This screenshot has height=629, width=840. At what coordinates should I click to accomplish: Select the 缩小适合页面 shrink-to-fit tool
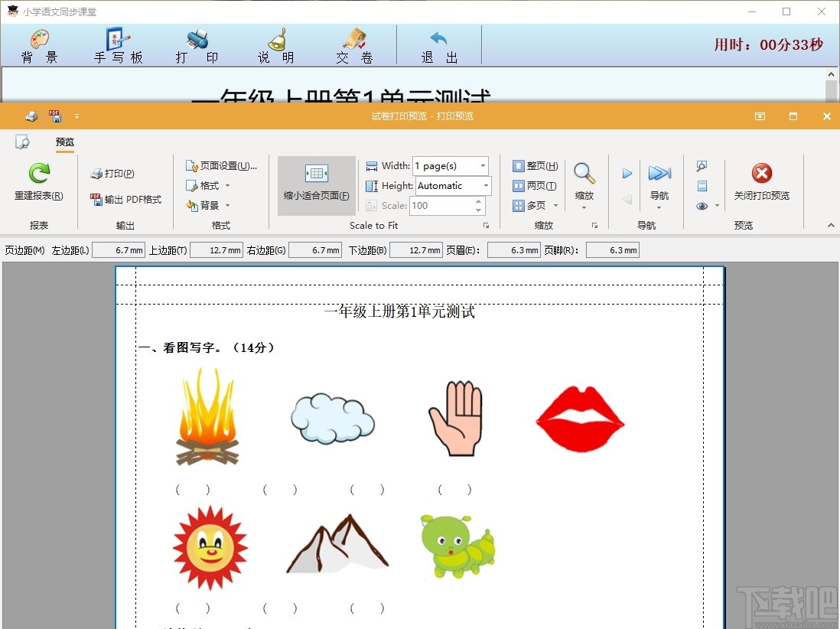click(315, 184)
